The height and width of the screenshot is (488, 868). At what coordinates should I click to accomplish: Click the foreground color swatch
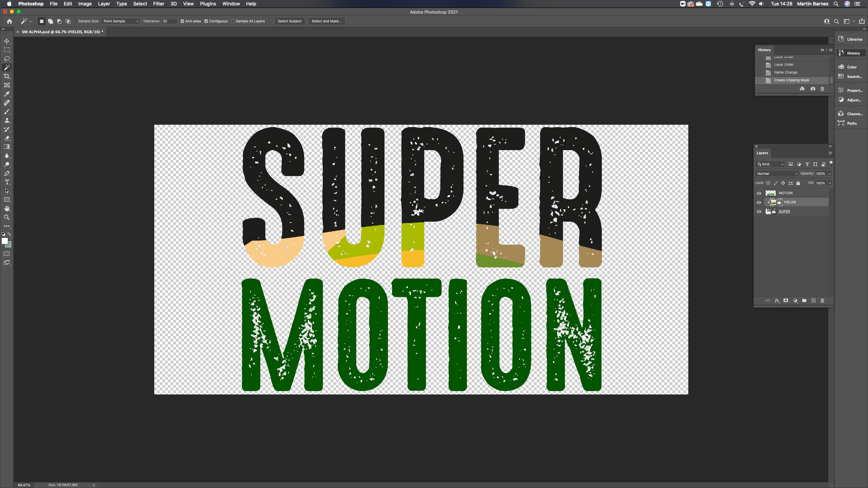point(5,241)
